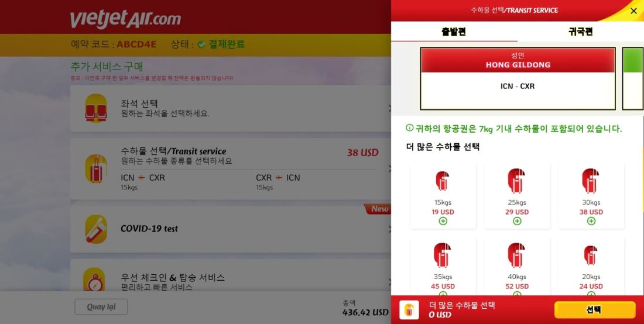Click the Vietjetair.com logo
The height and width of the screenshot is (324, 644).
(x=126, y=19)
